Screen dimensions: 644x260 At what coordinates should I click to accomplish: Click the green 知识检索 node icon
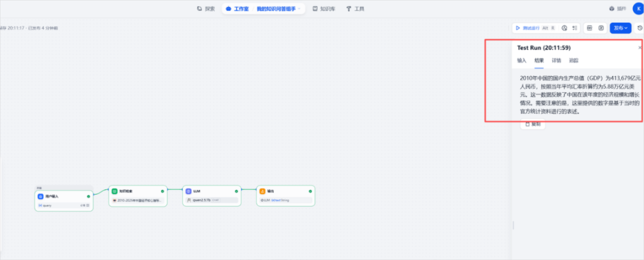point(115,191)
